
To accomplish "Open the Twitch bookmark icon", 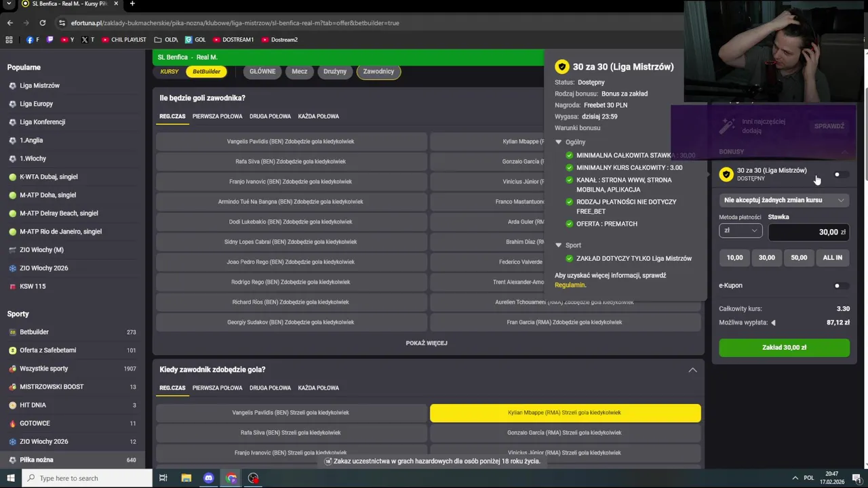I will [50, 39].
